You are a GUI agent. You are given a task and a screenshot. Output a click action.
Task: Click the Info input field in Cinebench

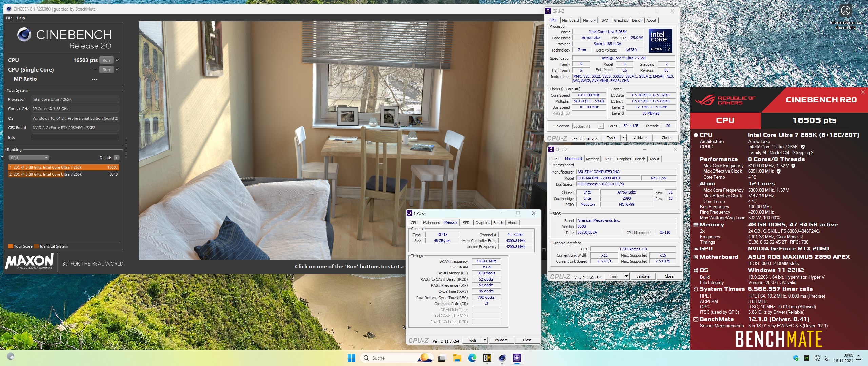[75, 137]
